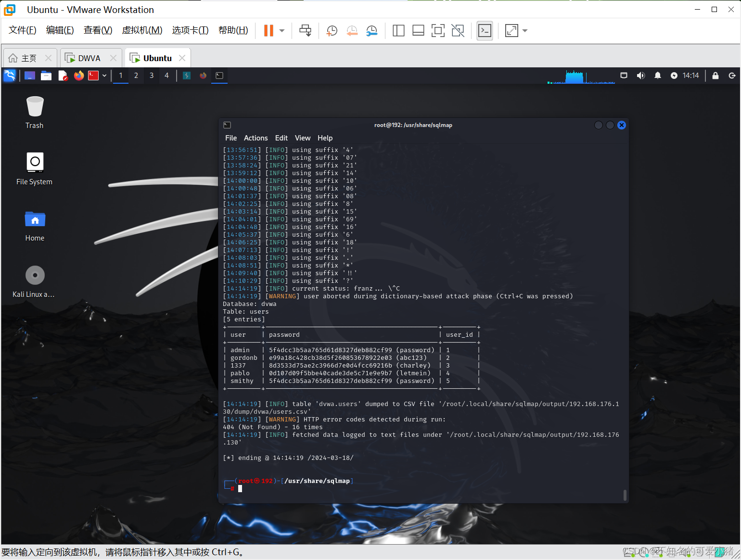Open the snapshot manager
This screenshot has width=741, height=560.
(371, 31)
